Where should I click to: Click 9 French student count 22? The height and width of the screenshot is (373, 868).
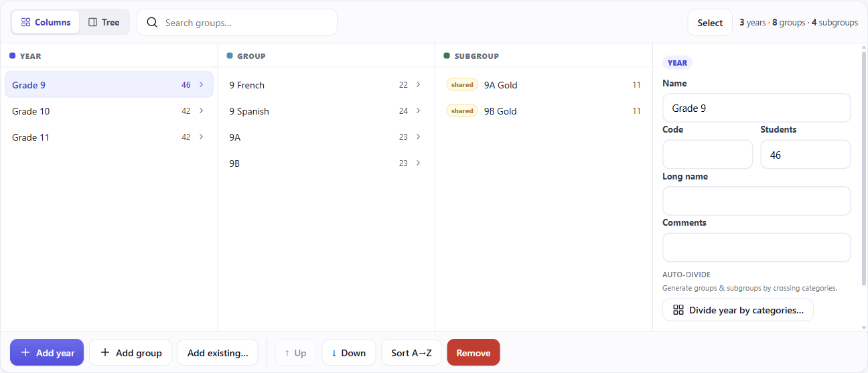[x=403, y=85]
